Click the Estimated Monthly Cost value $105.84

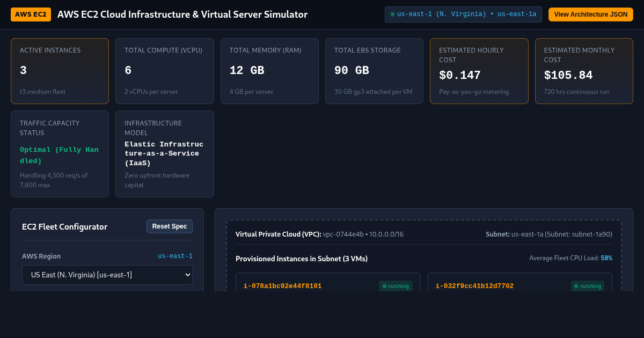pyautogui.click(x=568, y=76)
